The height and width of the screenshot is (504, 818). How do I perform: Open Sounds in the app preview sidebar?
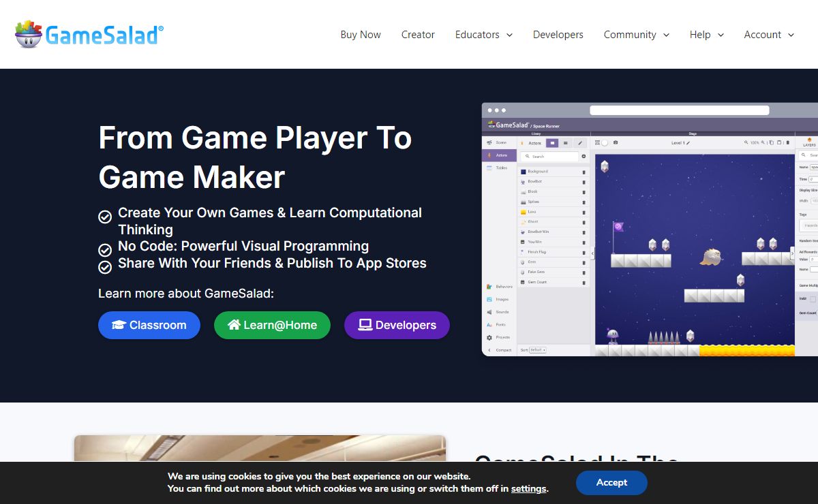499,312
